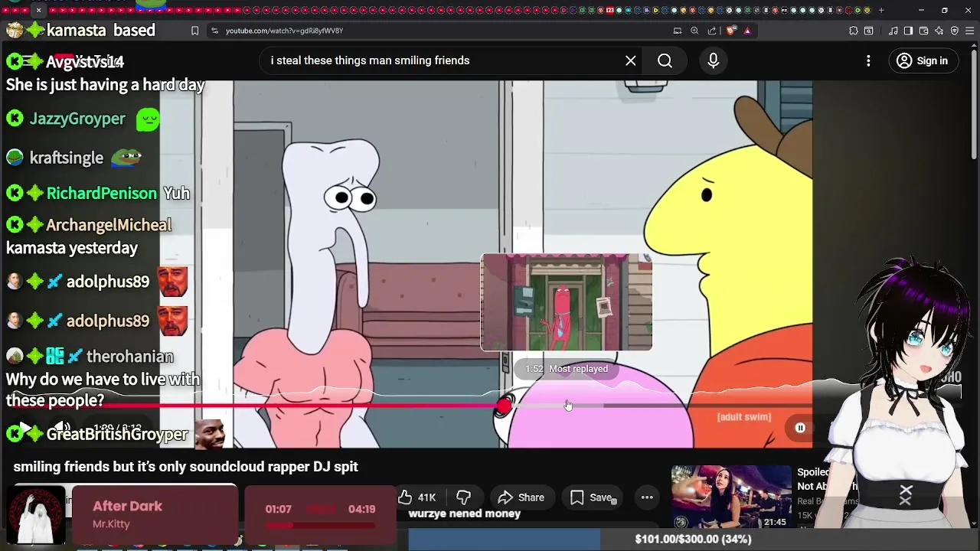The width and height of the screenshot is (980, 551).
Task: Dislike the video
Action: click(x=463, y=497)
